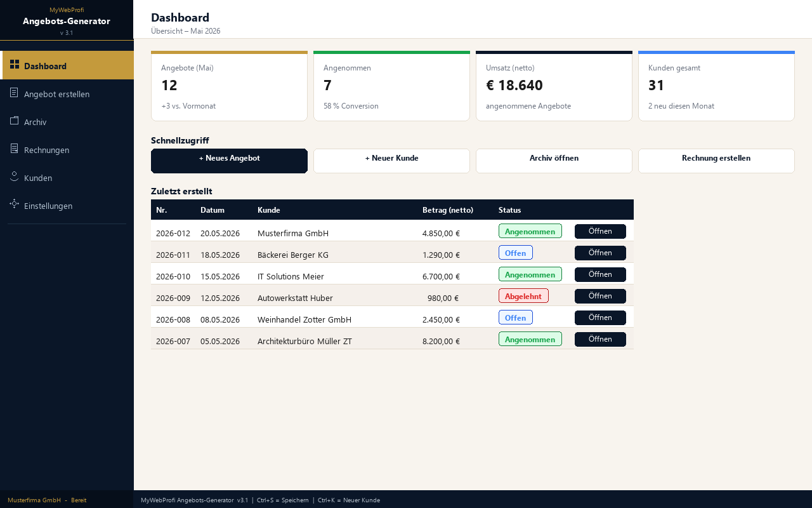This screenshot has width=812, height=508.
Task: Click the Betrag (netto) column header
Action: coord(448,210)
